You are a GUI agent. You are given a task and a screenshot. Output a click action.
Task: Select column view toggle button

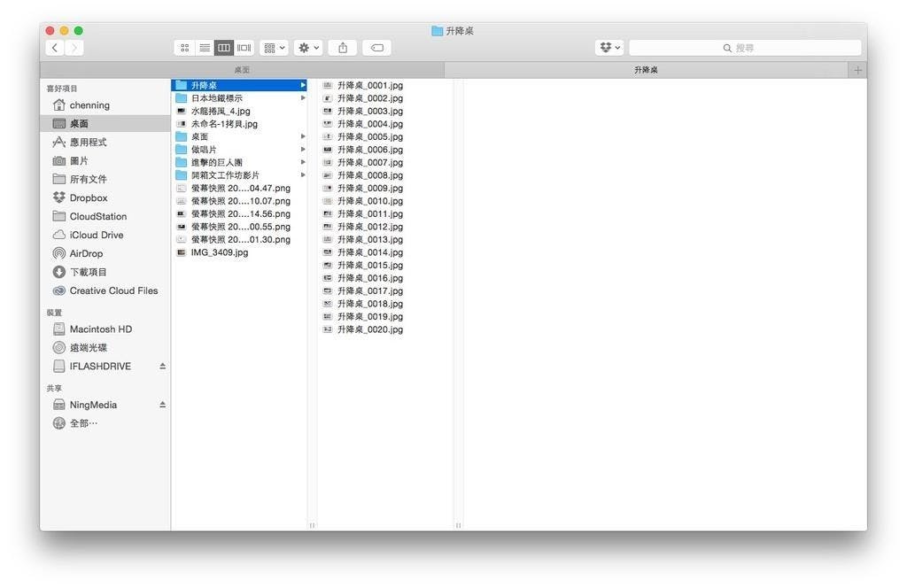(x=224, y=48)
